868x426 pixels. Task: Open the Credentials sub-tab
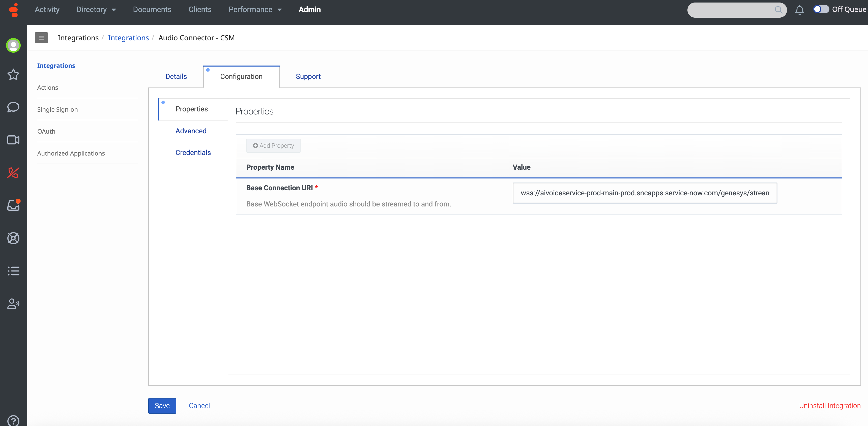[193, 153]
